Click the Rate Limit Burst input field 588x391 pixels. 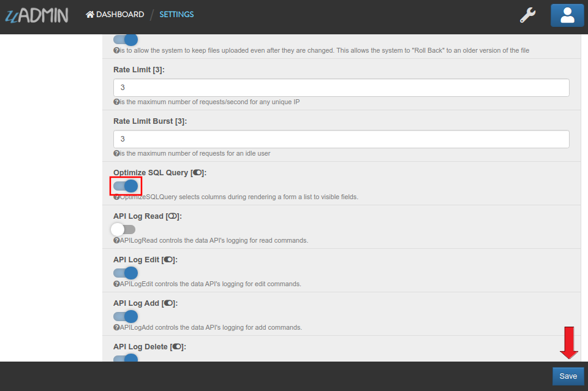tap(341, 139)
